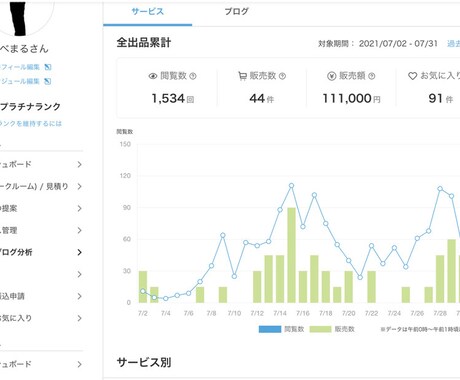
Task: Click the 44 件 sales count value
Action: 262,99
